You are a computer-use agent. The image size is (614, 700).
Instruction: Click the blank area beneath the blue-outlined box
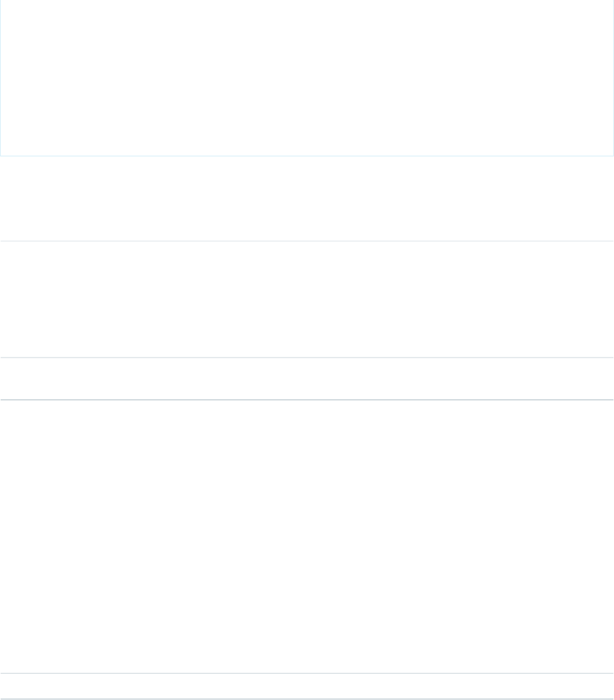[x=307, y=198]
